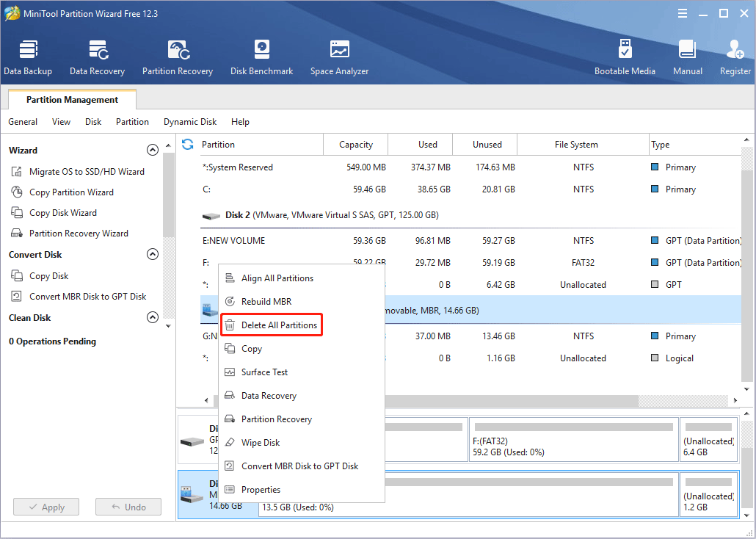
Task: Select F:(FAT32) block in disk map
Action: [574, 440]
